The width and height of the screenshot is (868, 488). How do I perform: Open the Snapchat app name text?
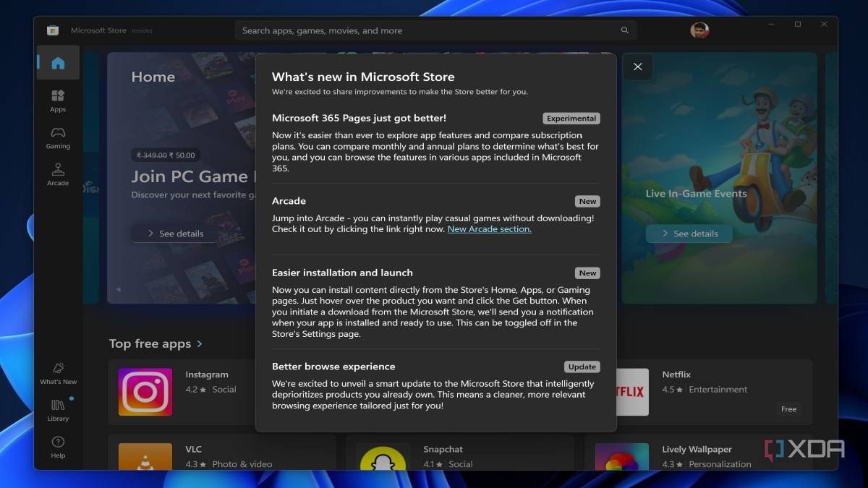443,450
